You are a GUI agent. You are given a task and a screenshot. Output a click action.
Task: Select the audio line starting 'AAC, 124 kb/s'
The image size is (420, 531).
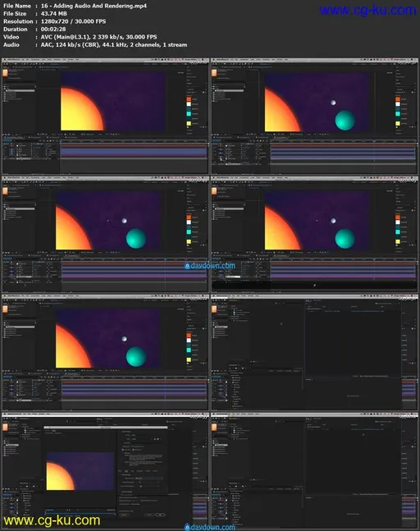(114, 44)
